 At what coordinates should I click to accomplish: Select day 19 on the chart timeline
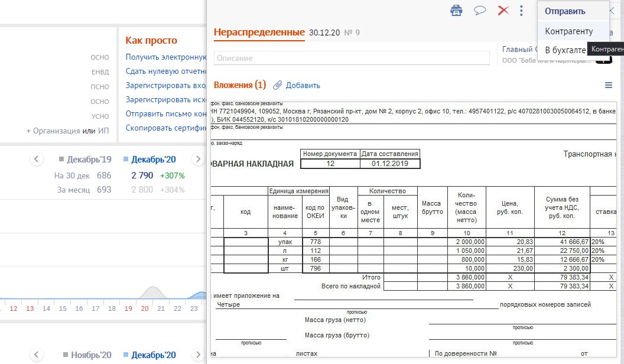[128, 308]
